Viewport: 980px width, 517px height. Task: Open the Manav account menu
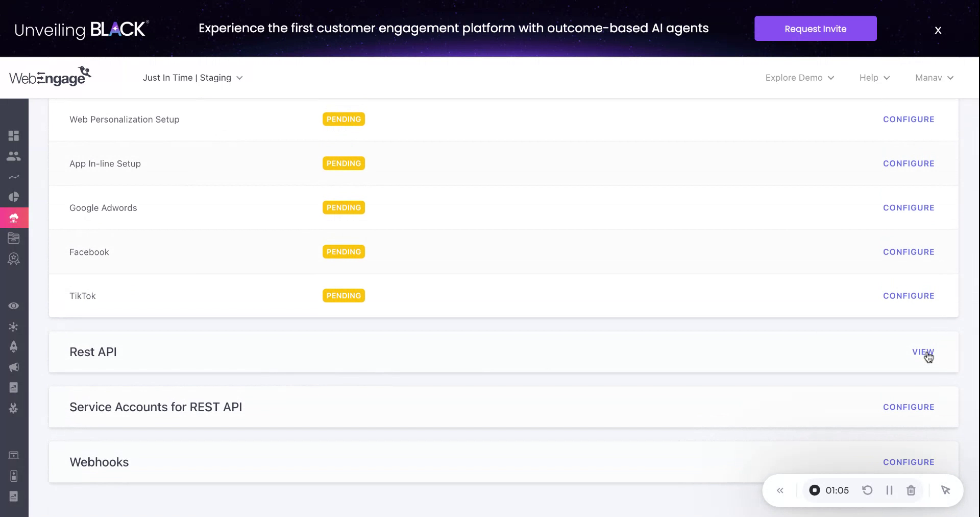coord(934,78)
